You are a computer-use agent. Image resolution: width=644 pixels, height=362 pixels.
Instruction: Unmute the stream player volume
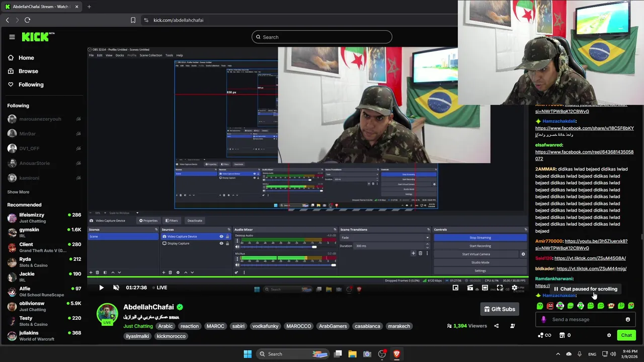[x=116, y=288]
